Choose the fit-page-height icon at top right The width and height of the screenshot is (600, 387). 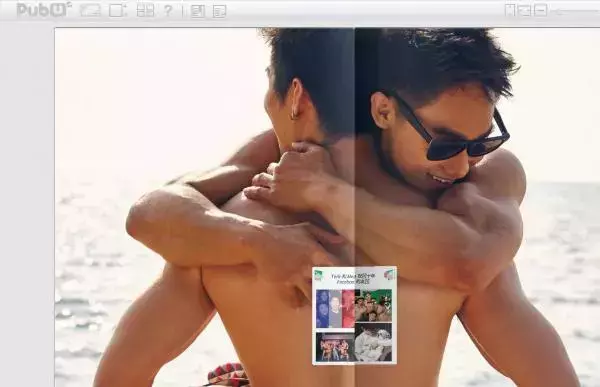click(510, 10)
